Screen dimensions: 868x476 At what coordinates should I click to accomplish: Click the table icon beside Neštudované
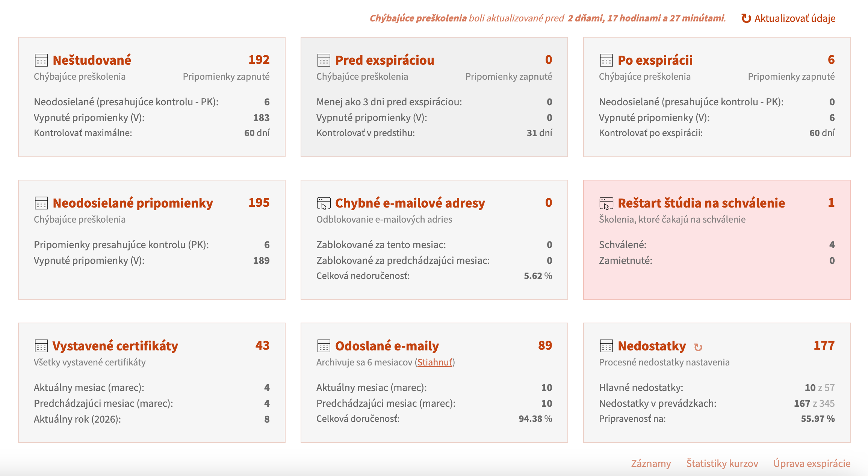tap(41, 60)
